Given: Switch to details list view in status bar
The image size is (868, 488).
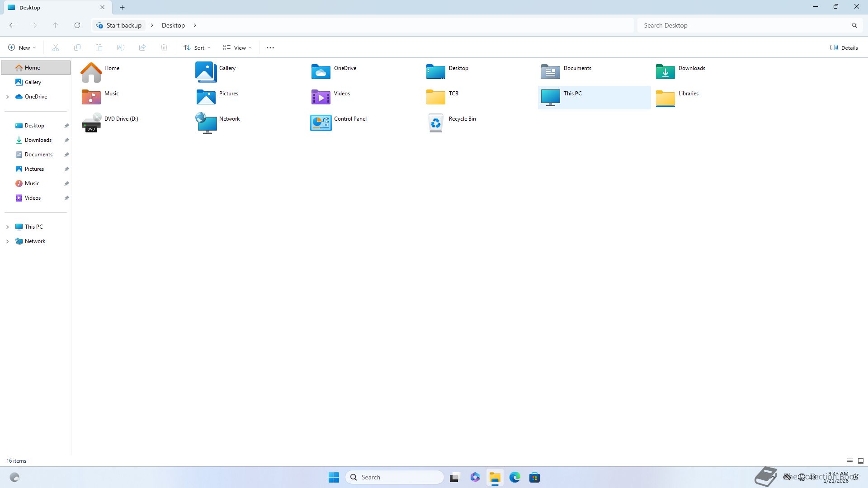Looking at the screenshot, I should [850, 461].
